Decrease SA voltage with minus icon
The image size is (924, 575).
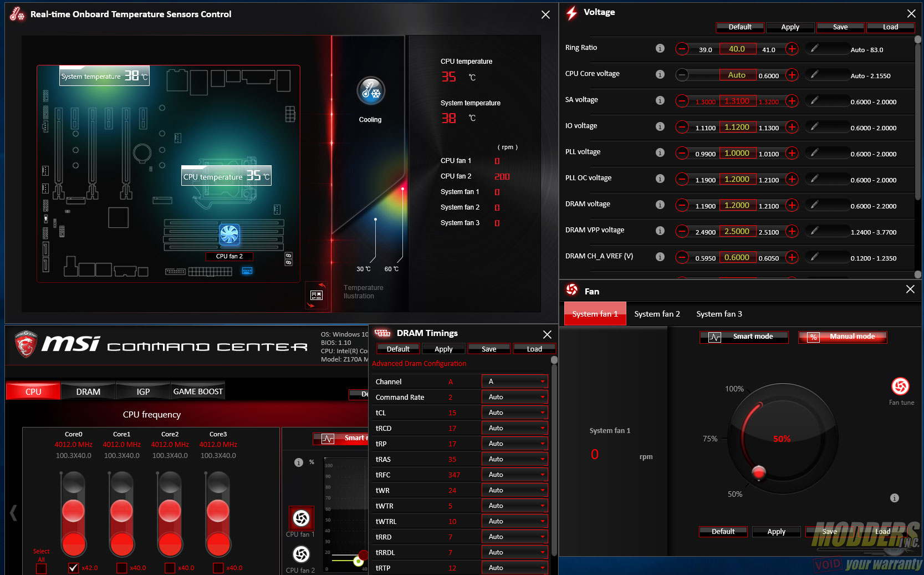pos(682,101)
